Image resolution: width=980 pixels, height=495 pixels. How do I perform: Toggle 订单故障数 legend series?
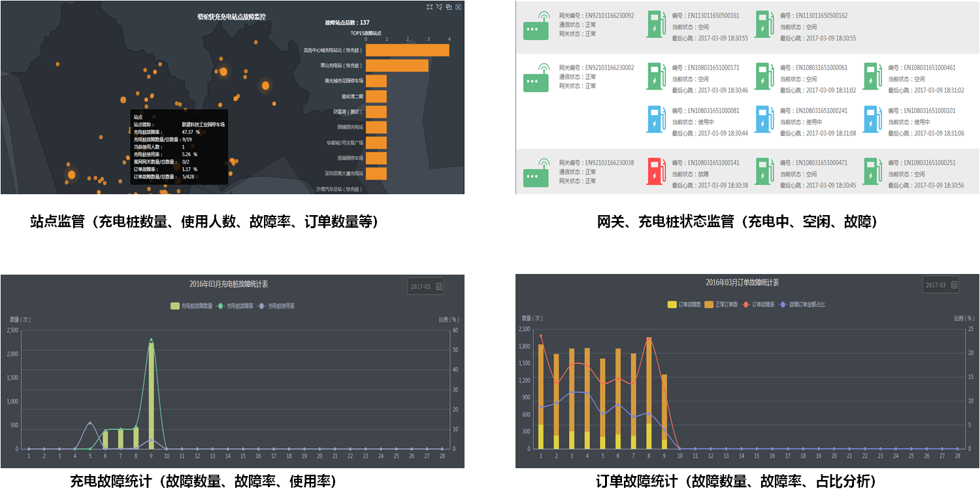(x=684, y=304)
